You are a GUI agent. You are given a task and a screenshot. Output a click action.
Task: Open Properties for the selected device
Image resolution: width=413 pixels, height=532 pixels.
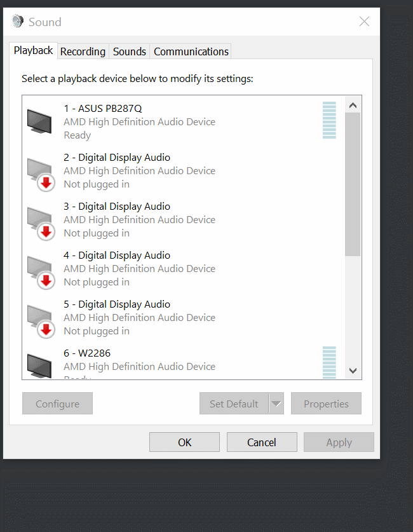(x=326, y=403)
